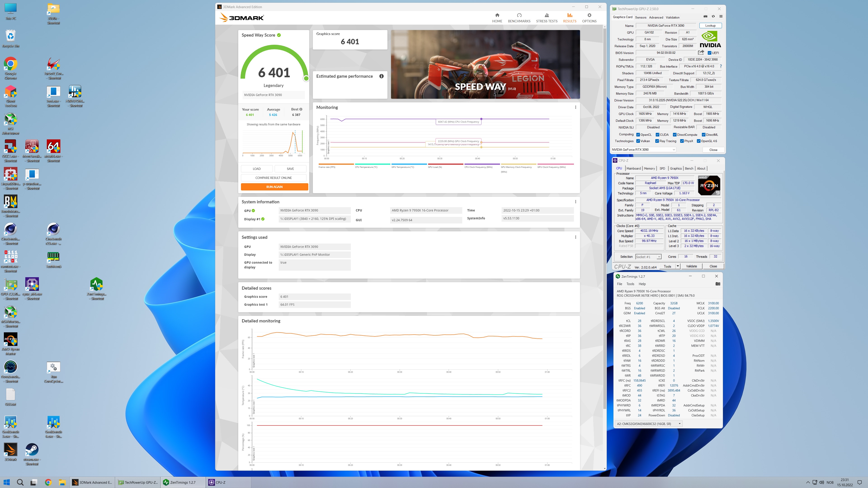The image size is (868, 488).
Task: Open System information three-dot menu
Action: pos(576,202)
